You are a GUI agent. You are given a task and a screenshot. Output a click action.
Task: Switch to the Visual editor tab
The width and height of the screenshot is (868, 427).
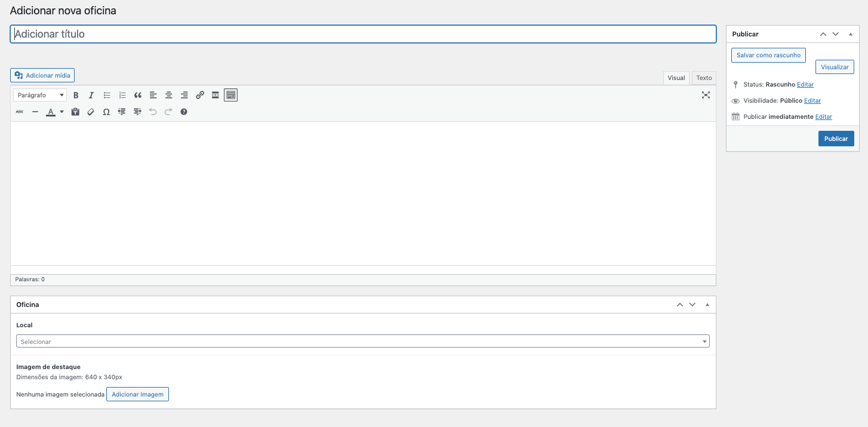pos(676,78)
